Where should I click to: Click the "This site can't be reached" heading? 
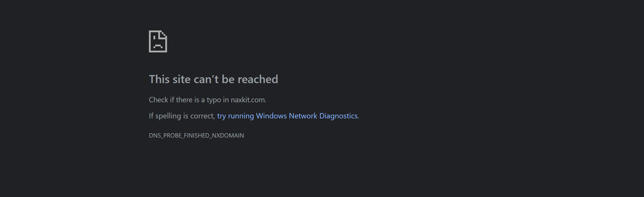(x=213, y=79)
